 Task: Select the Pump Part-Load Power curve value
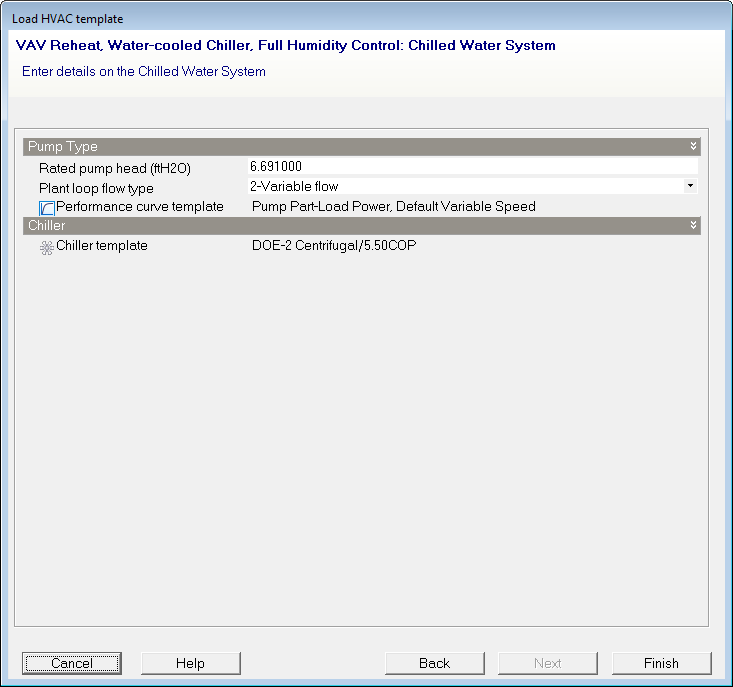394,207
